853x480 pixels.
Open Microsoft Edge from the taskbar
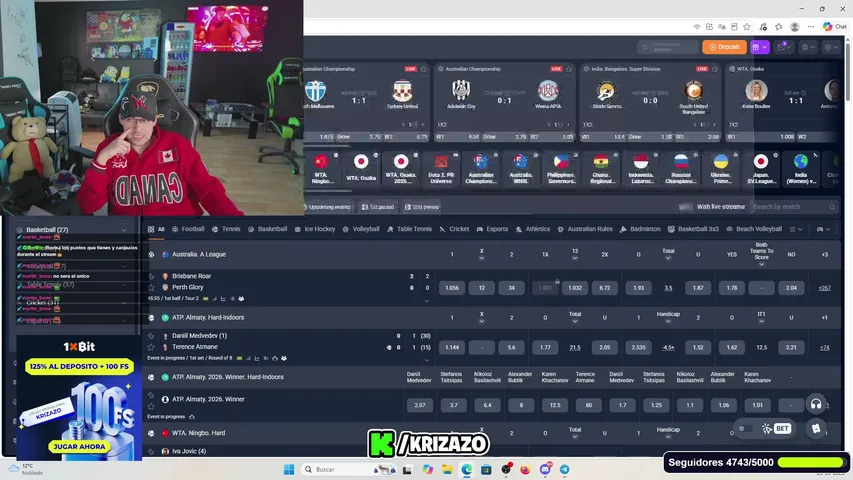pos(467,469)
